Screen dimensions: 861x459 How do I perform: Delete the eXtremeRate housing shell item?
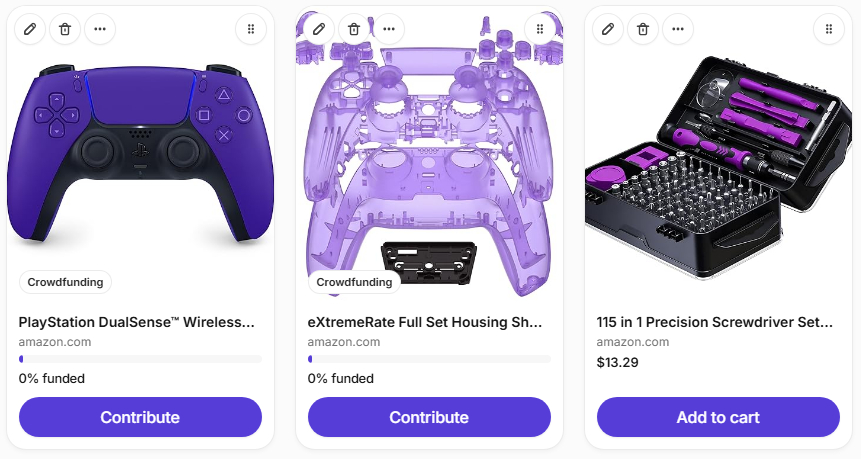354,29
